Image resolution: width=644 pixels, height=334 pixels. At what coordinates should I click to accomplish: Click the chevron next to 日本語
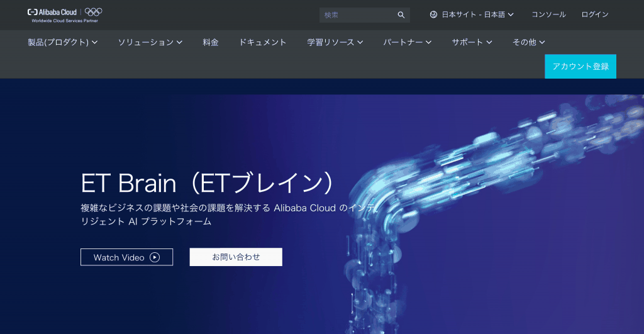pyautogui.click(x=511, y=15)
